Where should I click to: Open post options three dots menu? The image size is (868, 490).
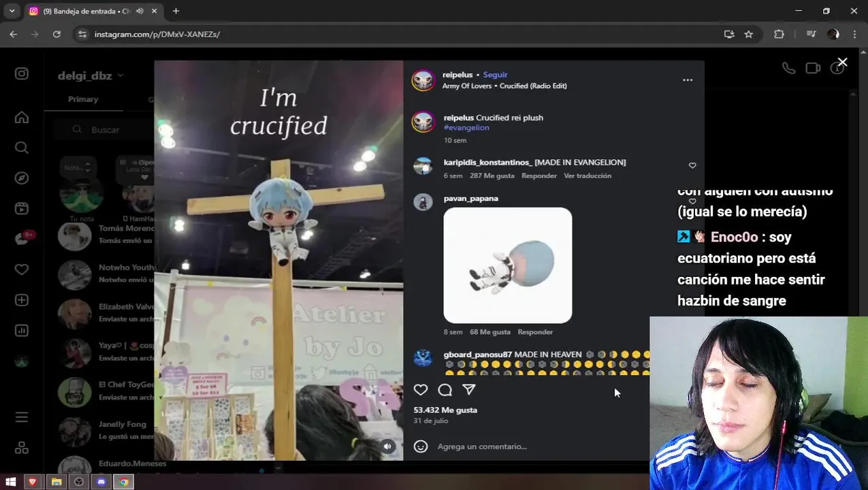click(688, 80)
